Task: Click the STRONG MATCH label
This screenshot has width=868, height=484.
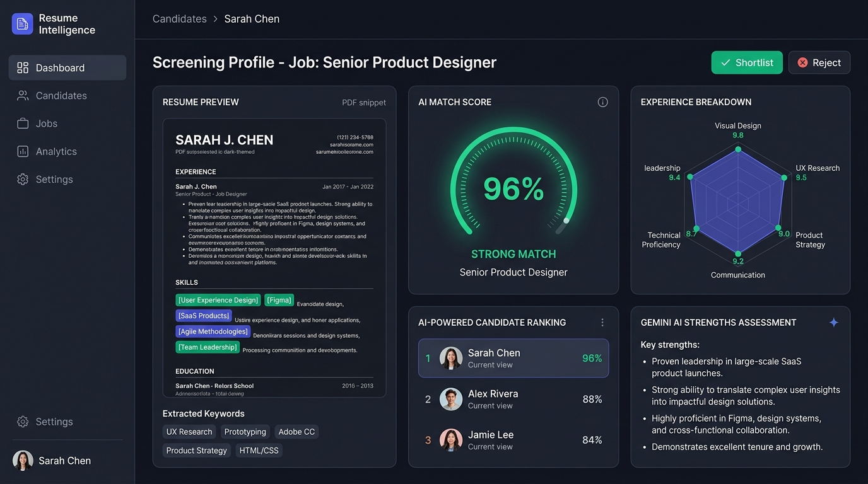Action: pyautogui.click(x=513, y=254)
